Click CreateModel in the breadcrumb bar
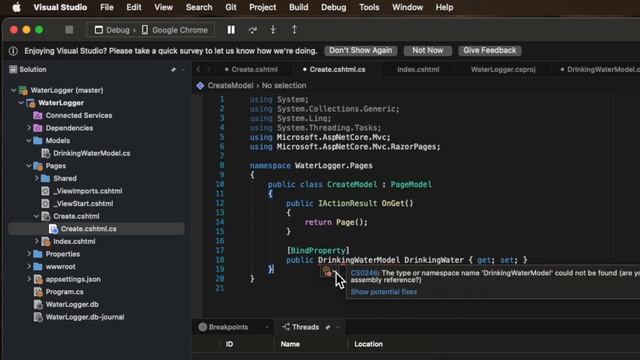640x360 pixels. pyautogui.click(x=230, y=86)
